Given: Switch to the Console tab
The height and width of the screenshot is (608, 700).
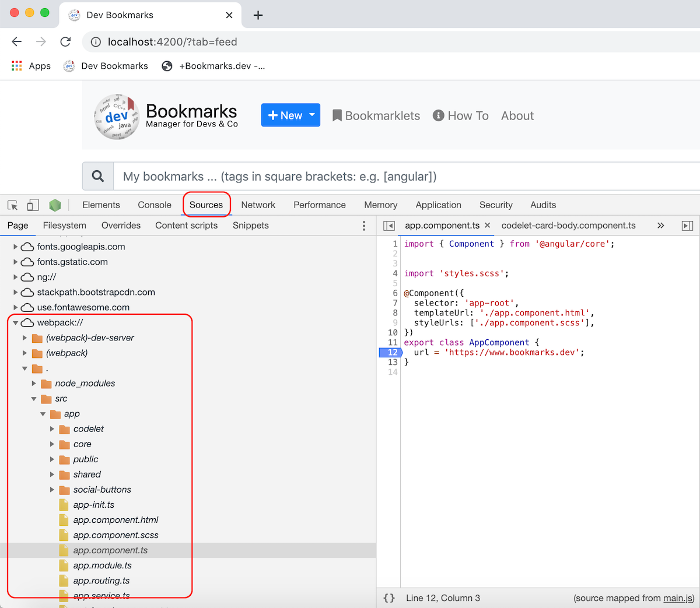Looking at the screenshot, I should point(155,205).
